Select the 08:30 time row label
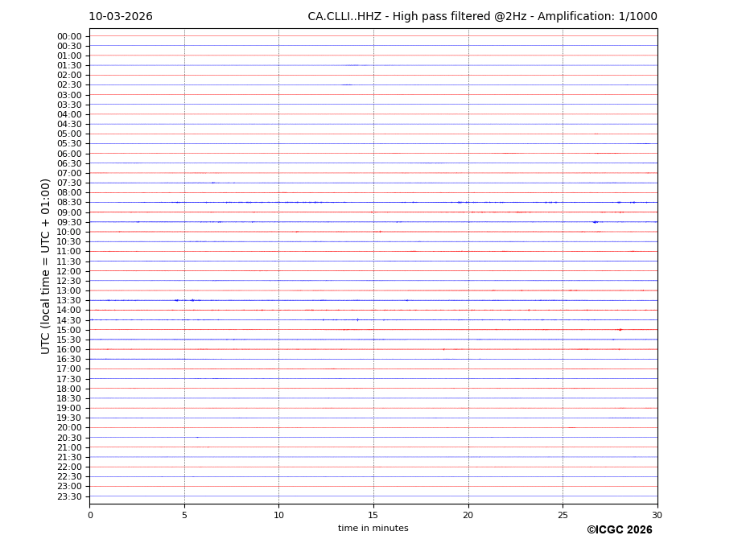This screenshot has width=746, height=560. click(x=69, y=203)
